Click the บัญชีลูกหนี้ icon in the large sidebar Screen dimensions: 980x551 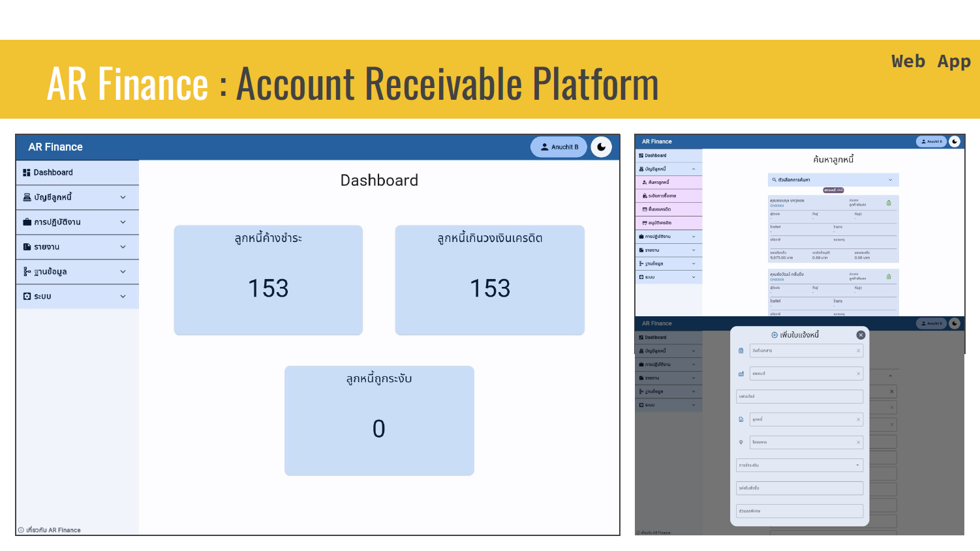[27, 198]
